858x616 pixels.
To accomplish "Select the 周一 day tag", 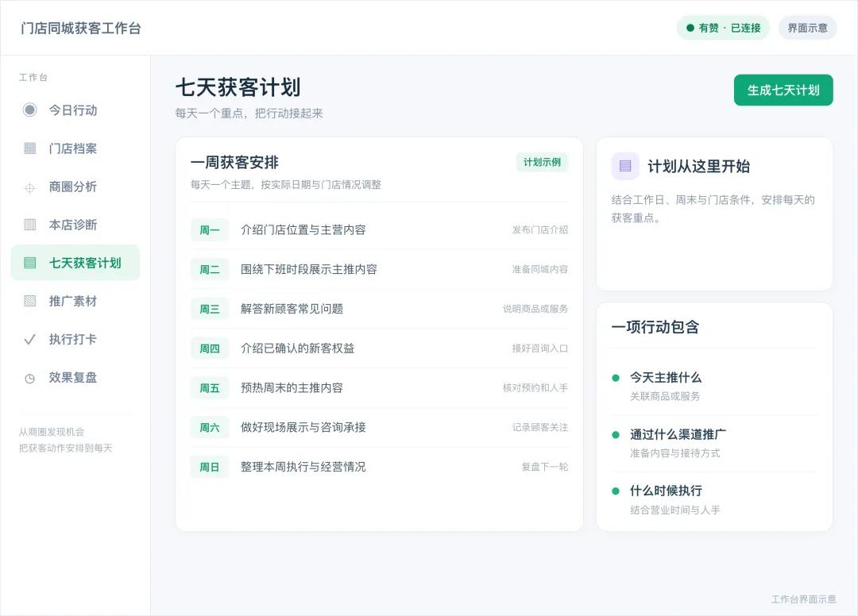I will (210, 230).
